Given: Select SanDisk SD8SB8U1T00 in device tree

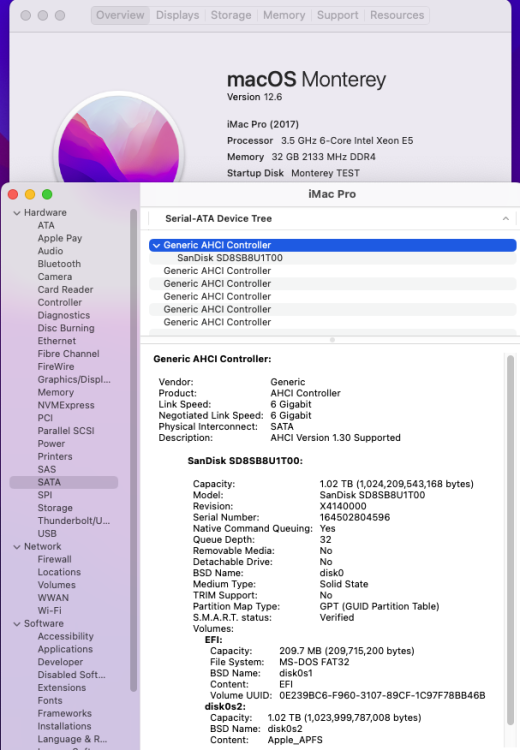Looking at the screenshot, I should click(x=230, y=258).
